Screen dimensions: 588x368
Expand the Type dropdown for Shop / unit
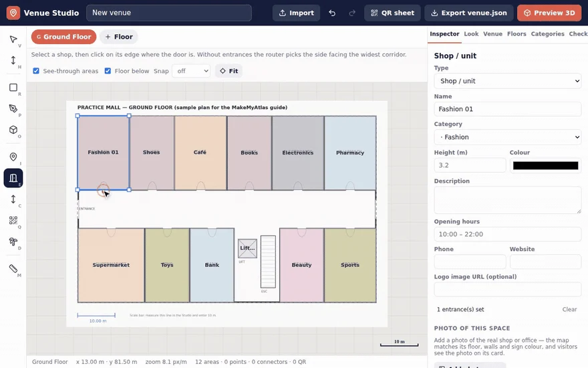tap(507, 81)
